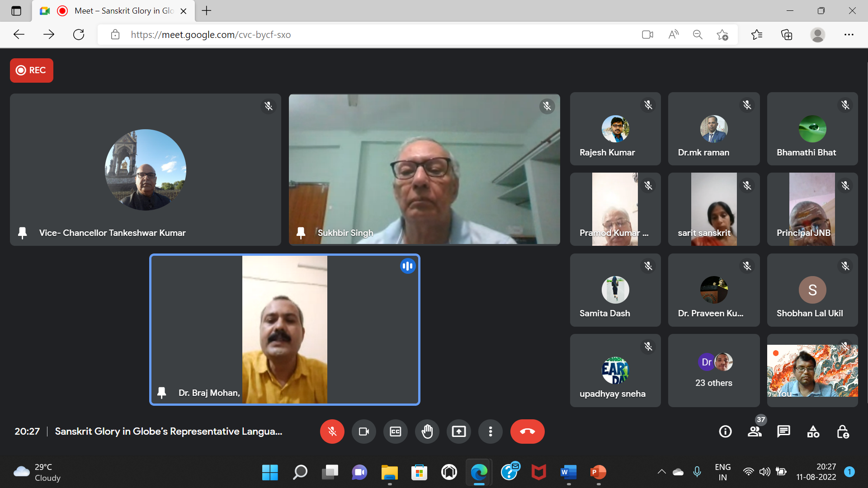Turn on closed captions
The height and width of the screenshot is (488, 868).
pos(395,432)
